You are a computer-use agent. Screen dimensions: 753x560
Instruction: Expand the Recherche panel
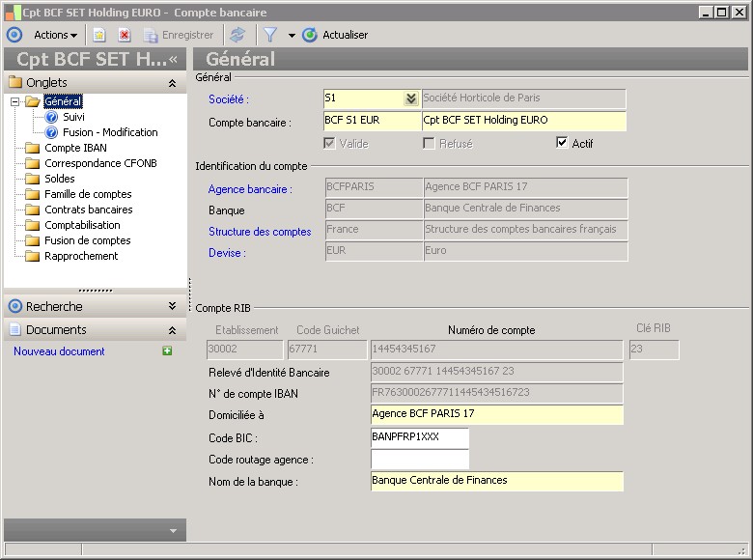tap(172, 306)
